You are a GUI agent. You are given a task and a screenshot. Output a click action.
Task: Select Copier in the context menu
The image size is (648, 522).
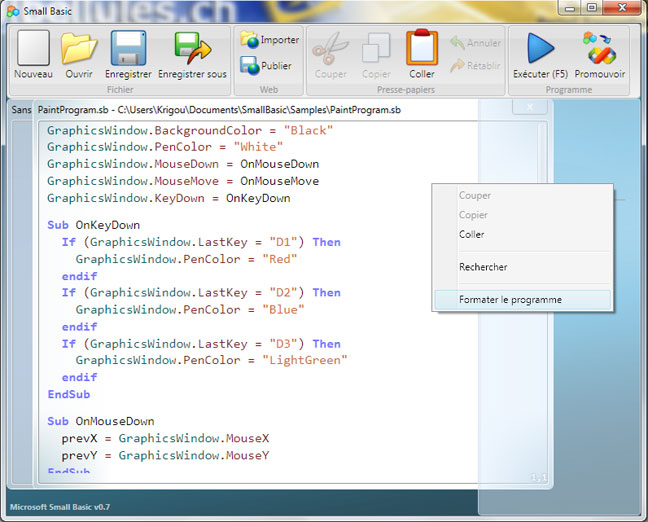522,215
